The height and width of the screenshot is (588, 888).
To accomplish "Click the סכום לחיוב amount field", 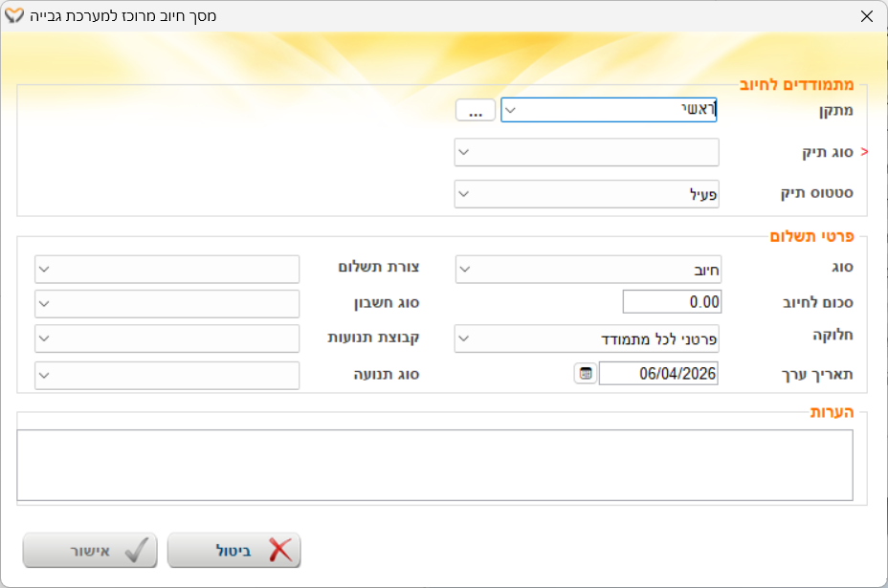I will 672,302.
